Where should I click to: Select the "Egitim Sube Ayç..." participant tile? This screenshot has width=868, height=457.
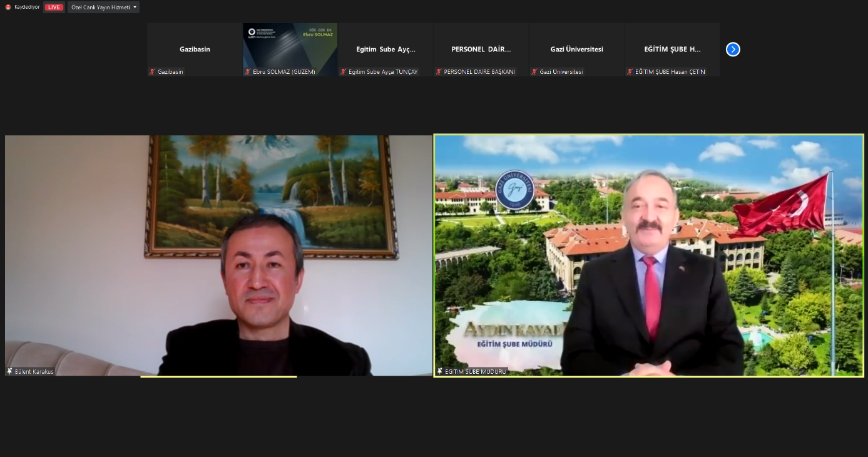coord(385,49)
